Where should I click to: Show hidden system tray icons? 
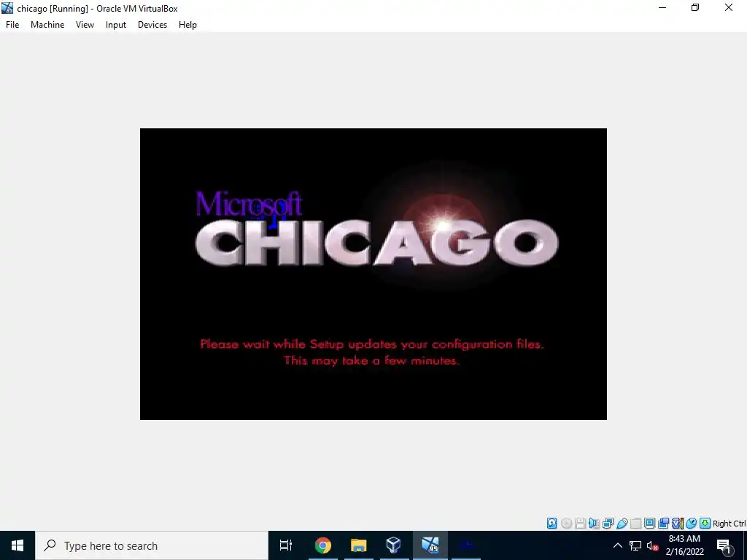[x=617, y=545]
